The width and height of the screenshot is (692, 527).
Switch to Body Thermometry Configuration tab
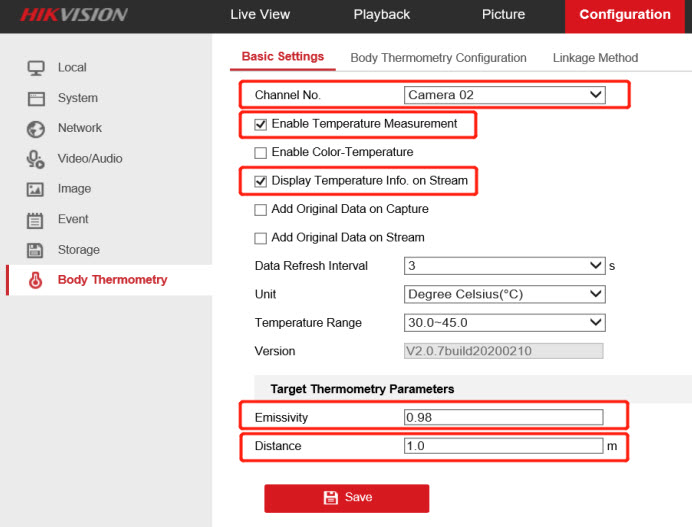(438, 58)
